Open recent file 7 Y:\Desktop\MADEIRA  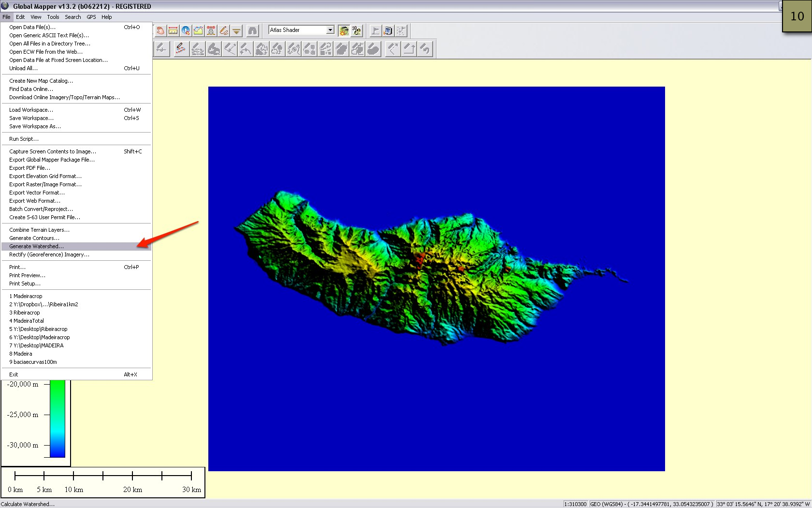click(76, 345)
